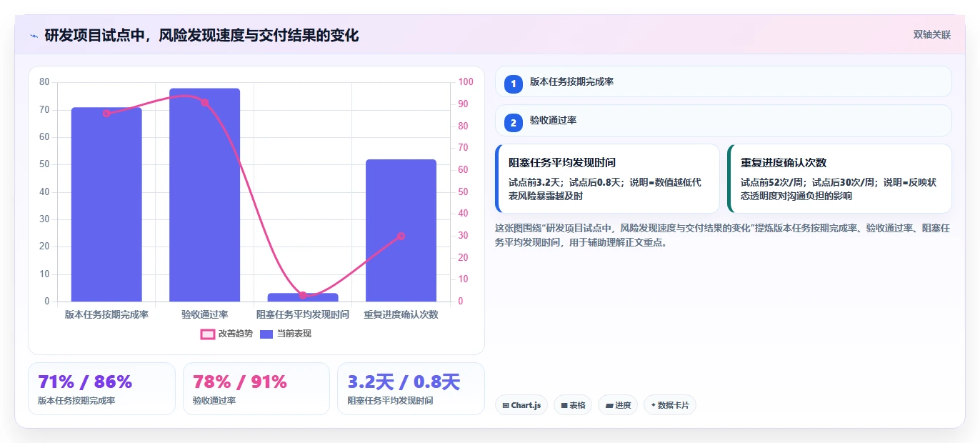This screenshot has height=443, width=980.
Task: Toggle the 改善趋势 legend entry
Action: tap(226, 334)
